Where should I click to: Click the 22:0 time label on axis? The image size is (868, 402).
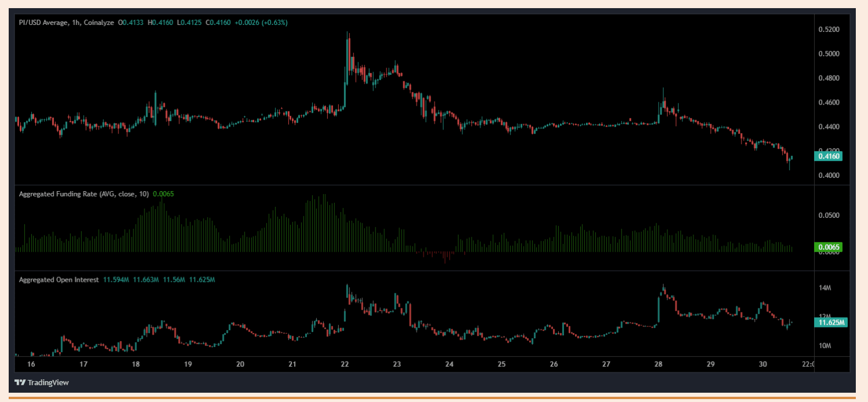click(x=808, y=364)
